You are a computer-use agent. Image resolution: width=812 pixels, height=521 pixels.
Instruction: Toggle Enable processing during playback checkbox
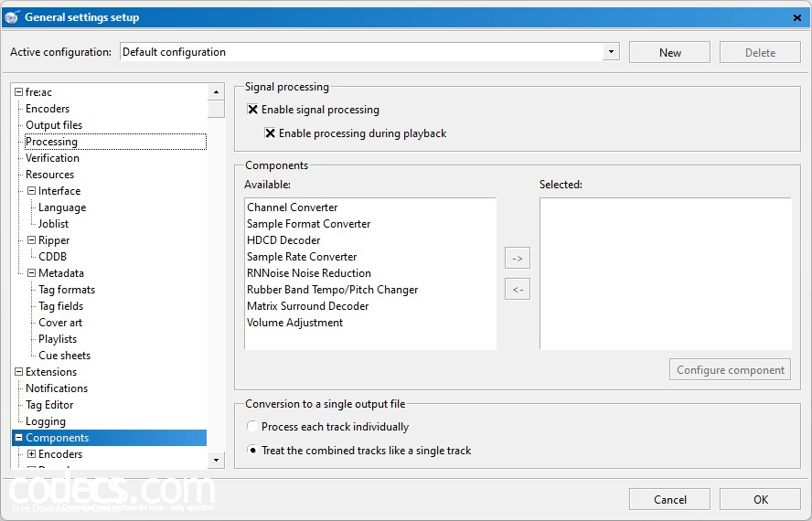270,133
